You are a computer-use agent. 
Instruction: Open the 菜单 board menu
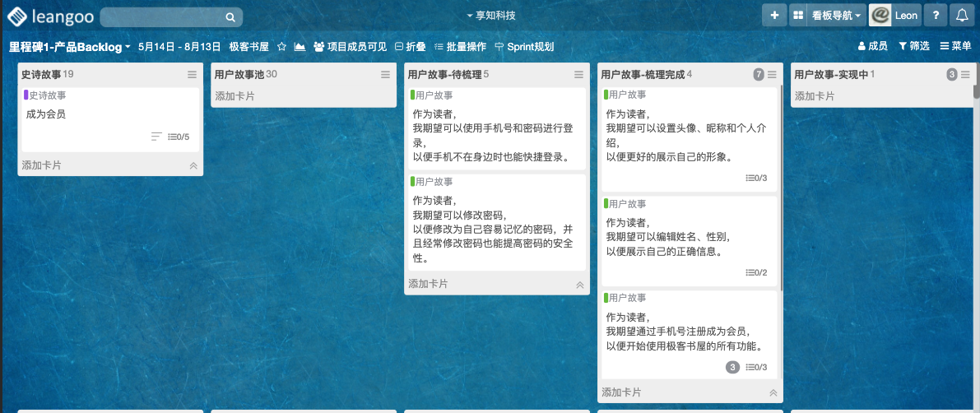(955, 47)
